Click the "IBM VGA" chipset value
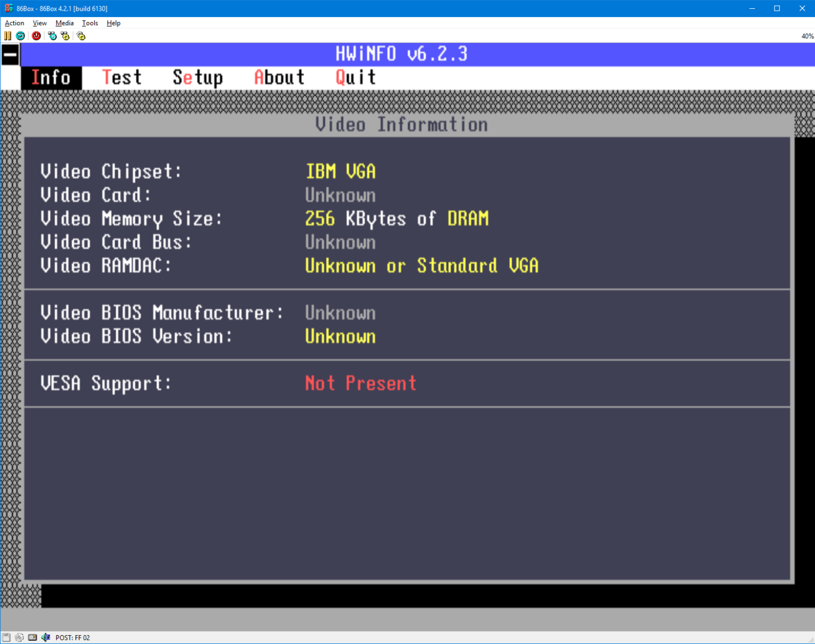Viewport: 815px width, 644px height. pyautogui.click(x=341, y=172)
